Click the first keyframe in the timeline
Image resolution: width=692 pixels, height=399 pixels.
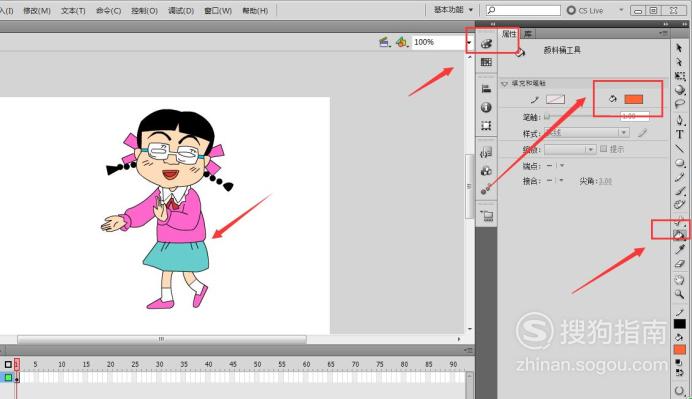(x=17, y=378)
